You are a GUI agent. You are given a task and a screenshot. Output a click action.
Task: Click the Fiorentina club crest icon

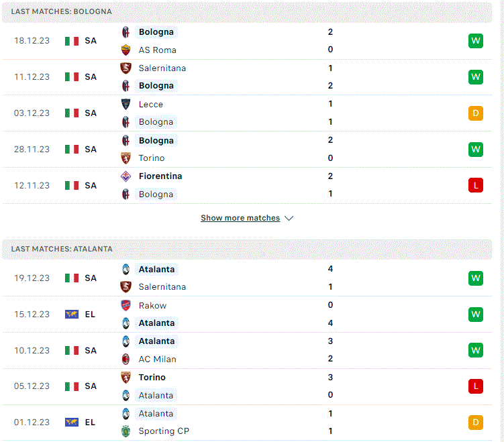coord(125,176)
